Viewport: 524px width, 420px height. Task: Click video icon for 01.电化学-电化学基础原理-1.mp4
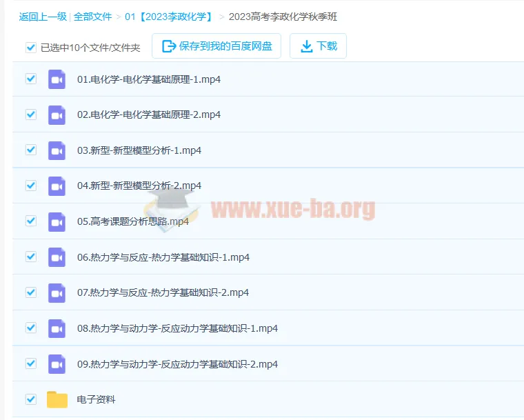57,79
